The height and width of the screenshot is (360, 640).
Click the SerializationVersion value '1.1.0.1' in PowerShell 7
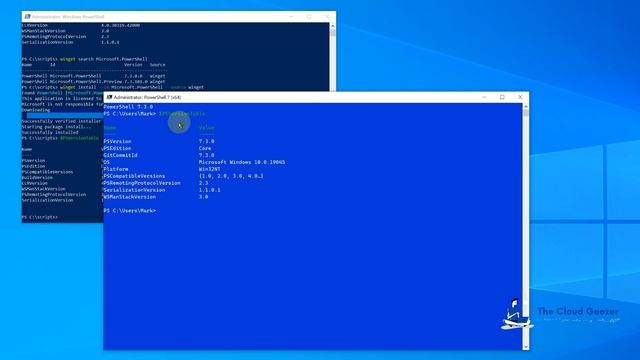pos(209,190)
